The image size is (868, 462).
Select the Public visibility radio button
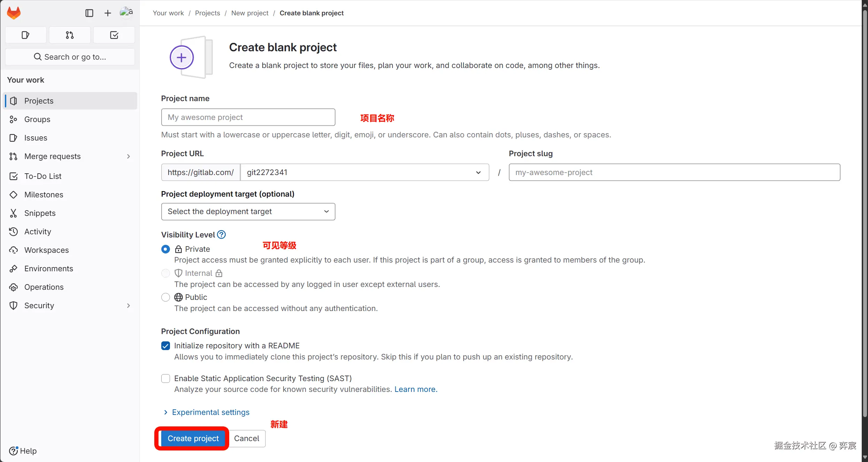click(x=165, y=297)
